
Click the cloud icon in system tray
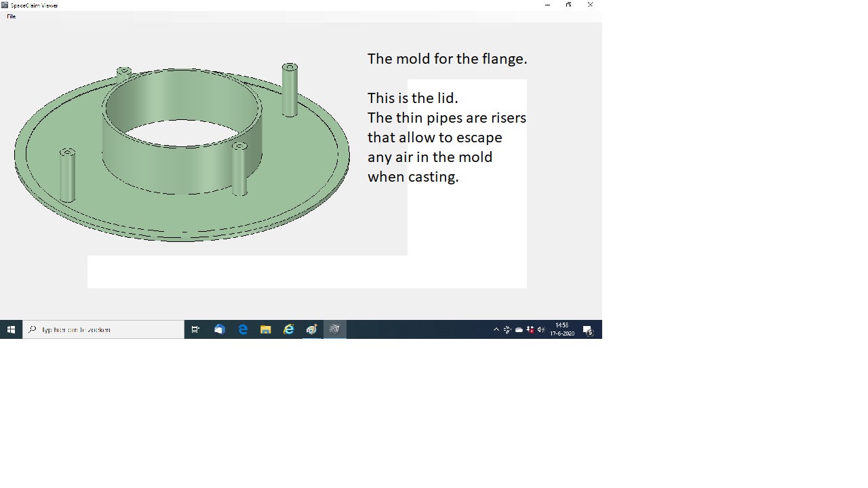(519, 329)
